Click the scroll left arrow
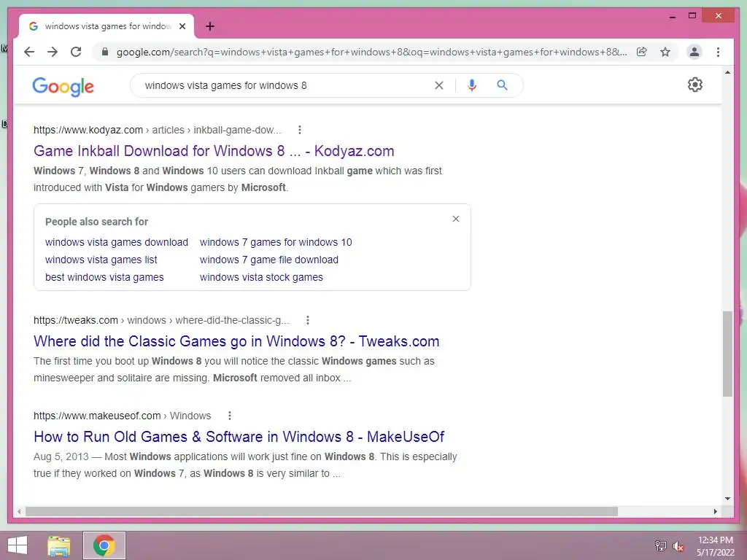The image size is (747, 560). pos(18,511)
